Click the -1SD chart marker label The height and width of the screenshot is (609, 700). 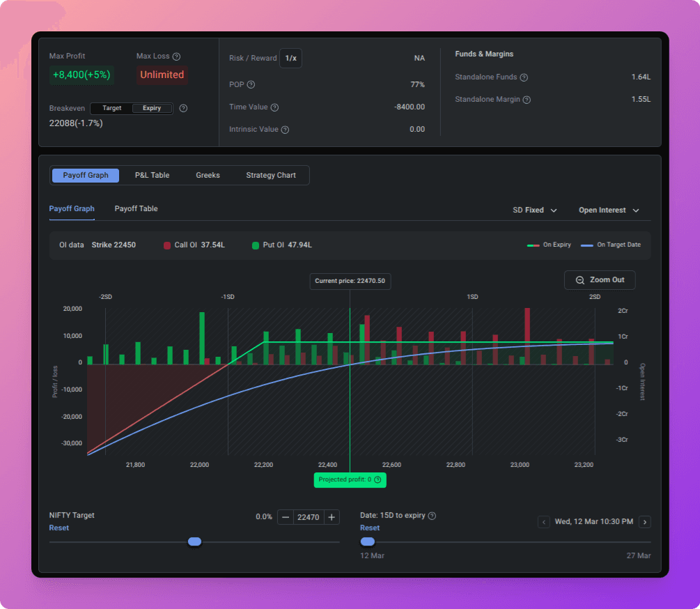tap(228, 297)
